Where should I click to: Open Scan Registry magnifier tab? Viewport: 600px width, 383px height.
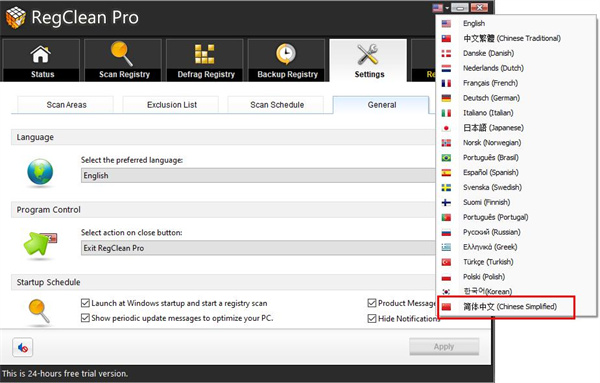pos(123,60)
